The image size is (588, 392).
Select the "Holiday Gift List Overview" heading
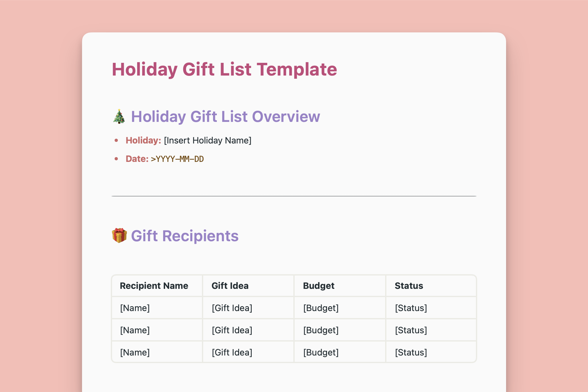point(225,116)
